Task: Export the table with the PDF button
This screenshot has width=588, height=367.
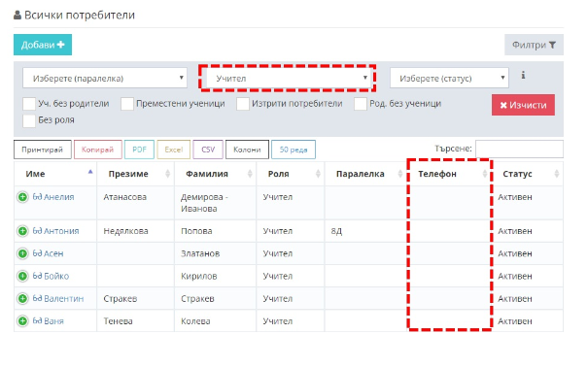Action: [139, 150]
